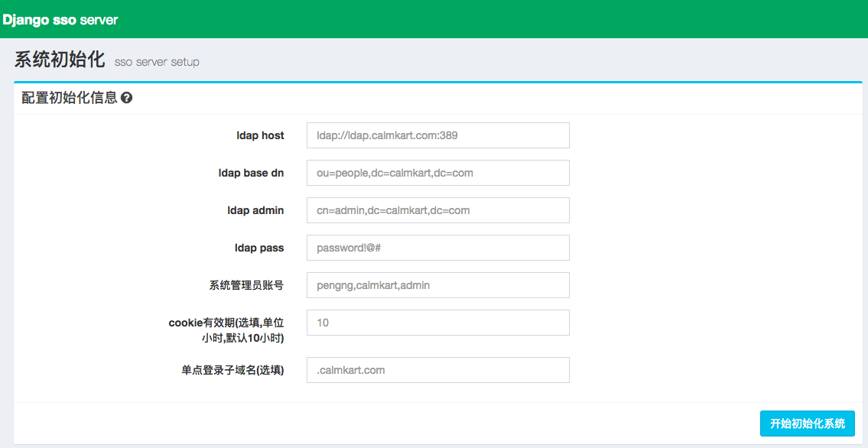Click the ldap host field label
Image resolution: width=868 pixels, height=448 pixels.
[259, 135]
